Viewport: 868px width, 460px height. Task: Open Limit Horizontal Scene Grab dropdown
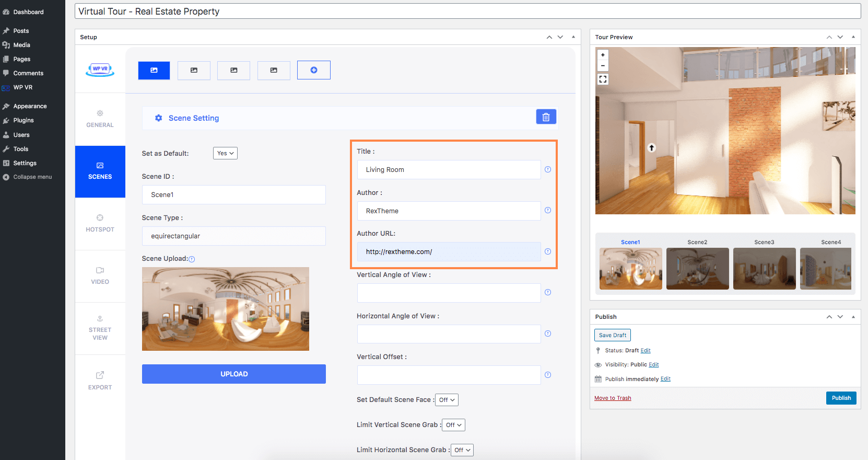click(x=462, y=450)
